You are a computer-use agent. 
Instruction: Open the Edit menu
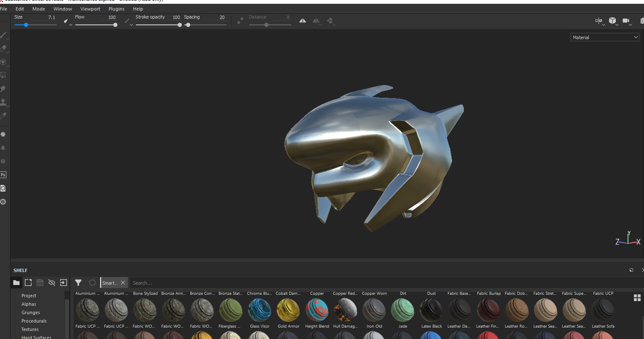click(x=20, y=9)
